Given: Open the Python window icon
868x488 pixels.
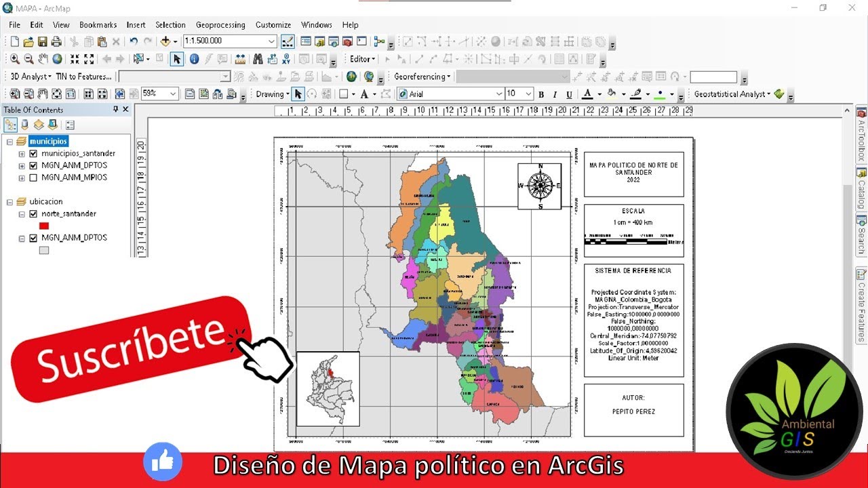Looking at the screenshot, I should pos(361,41).
